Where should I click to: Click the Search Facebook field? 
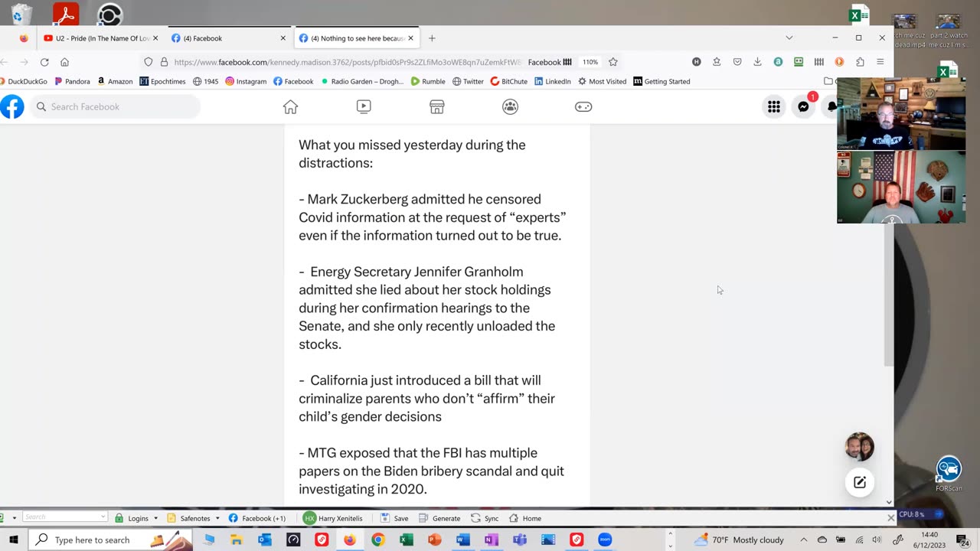pos(116,107)
